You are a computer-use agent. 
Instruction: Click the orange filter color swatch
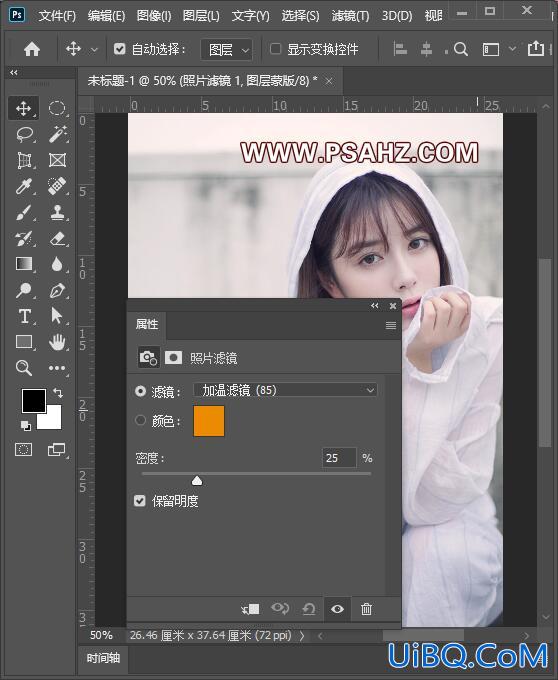(x=209, y=421)
